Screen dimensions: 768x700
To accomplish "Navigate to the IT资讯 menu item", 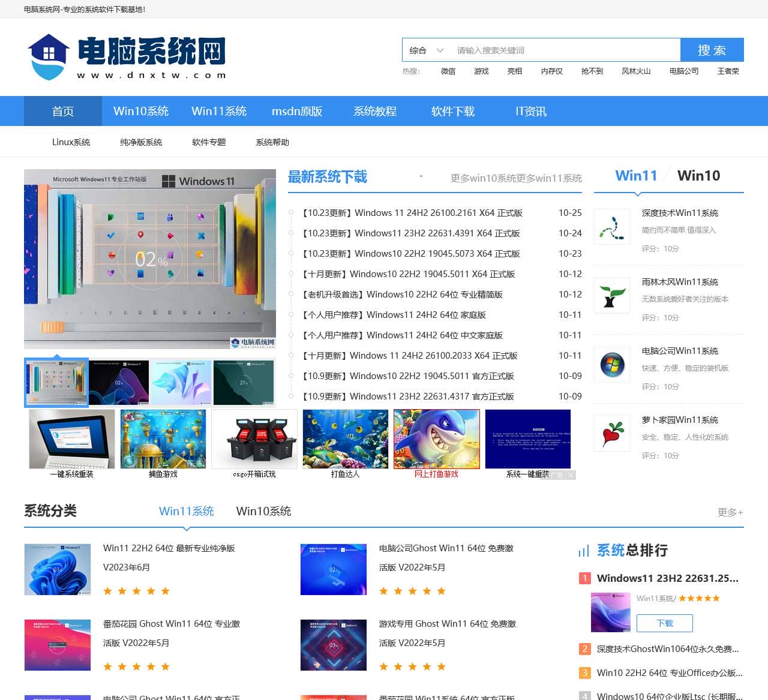I will (x=530, y=111).
